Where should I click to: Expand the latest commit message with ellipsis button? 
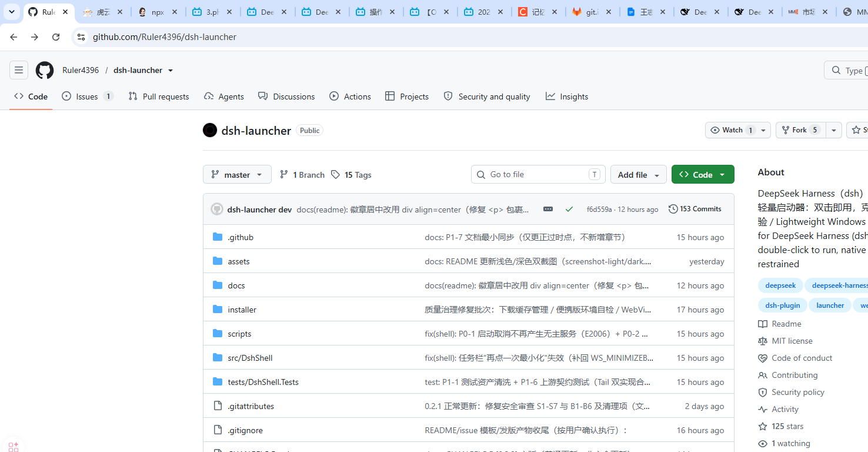[548, 209]
